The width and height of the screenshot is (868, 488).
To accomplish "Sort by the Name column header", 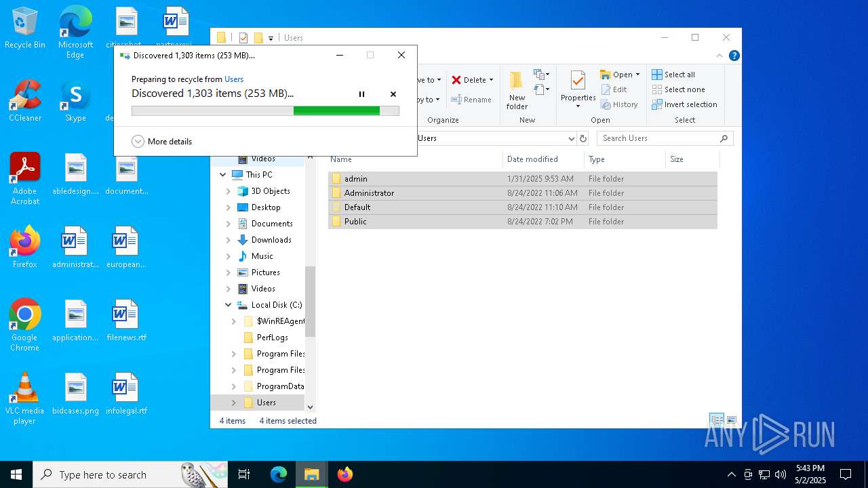I will click(415, 159).
